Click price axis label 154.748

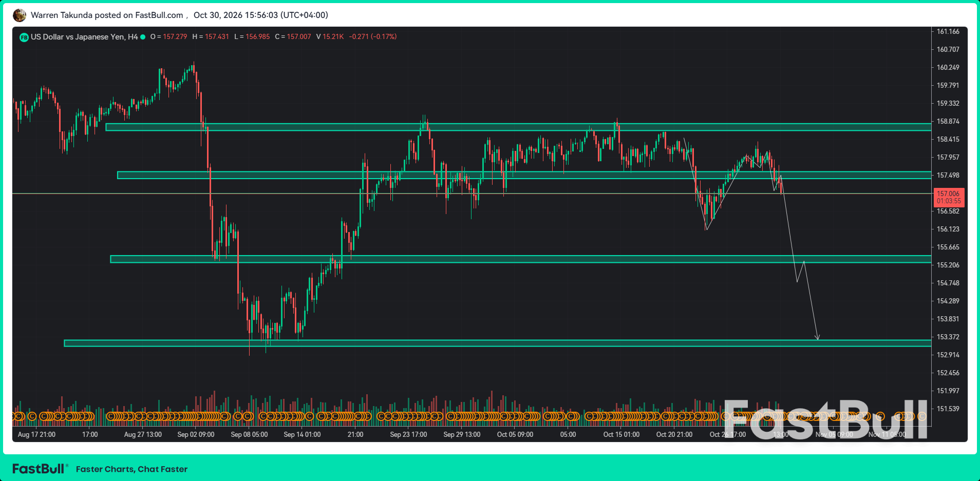[948, 283]
